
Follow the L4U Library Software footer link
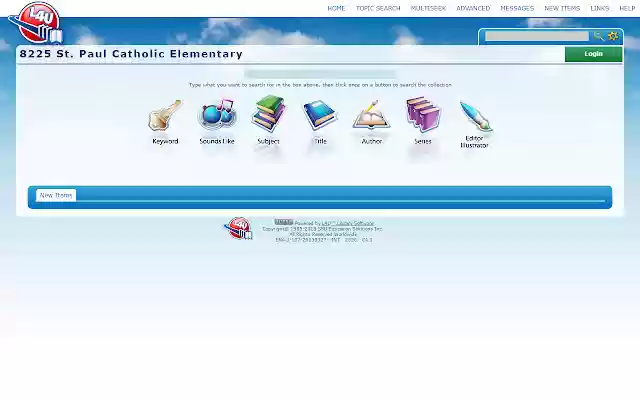(x=348, y=223)
